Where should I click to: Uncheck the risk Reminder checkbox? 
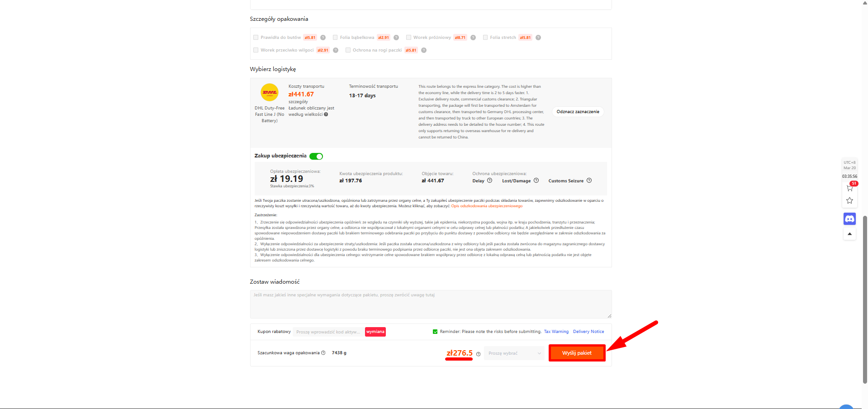[x=435, y=332]
